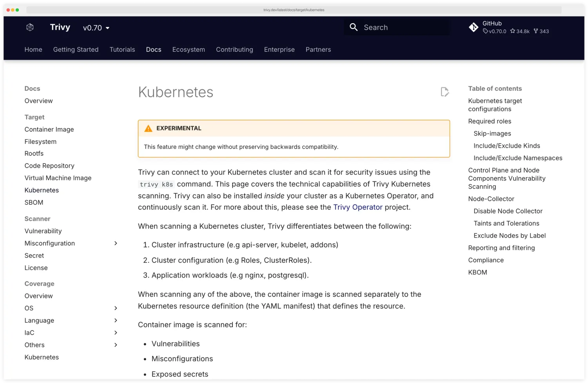Jump to Compliance section

tap(486, 260)
